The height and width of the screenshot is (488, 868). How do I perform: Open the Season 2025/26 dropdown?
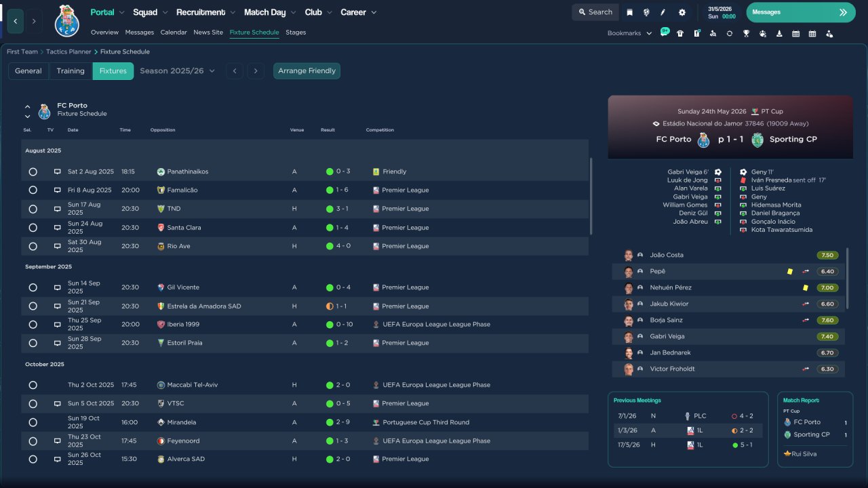[177, 70]
